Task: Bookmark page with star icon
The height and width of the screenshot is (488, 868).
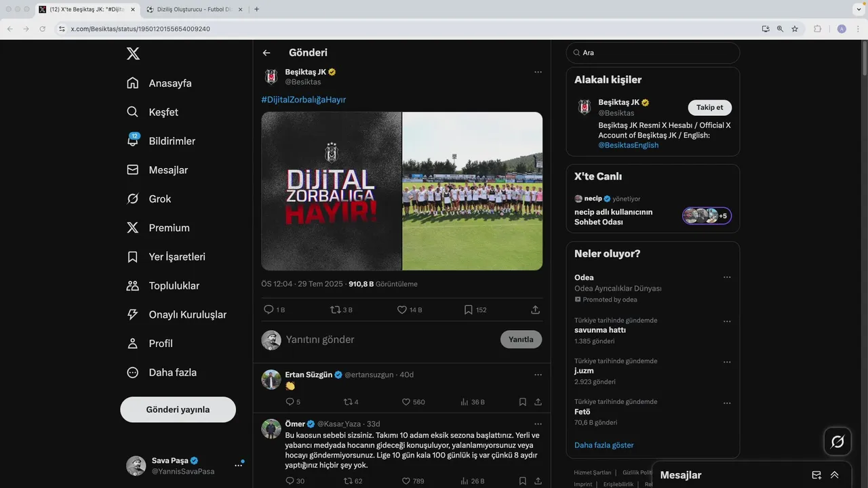Action: (x=795, y=29)
